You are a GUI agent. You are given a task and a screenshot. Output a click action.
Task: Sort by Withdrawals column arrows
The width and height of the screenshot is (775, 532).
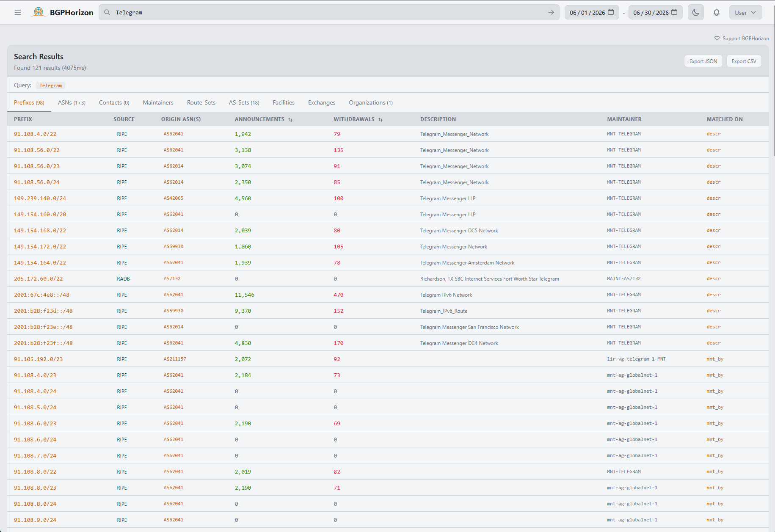(x=381, y=120)
